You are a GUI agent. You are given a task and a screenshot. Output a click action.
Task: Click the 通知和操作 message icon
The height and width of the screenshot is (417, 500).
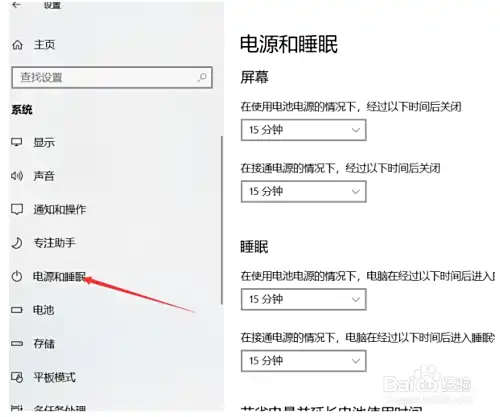pos(17,209)
